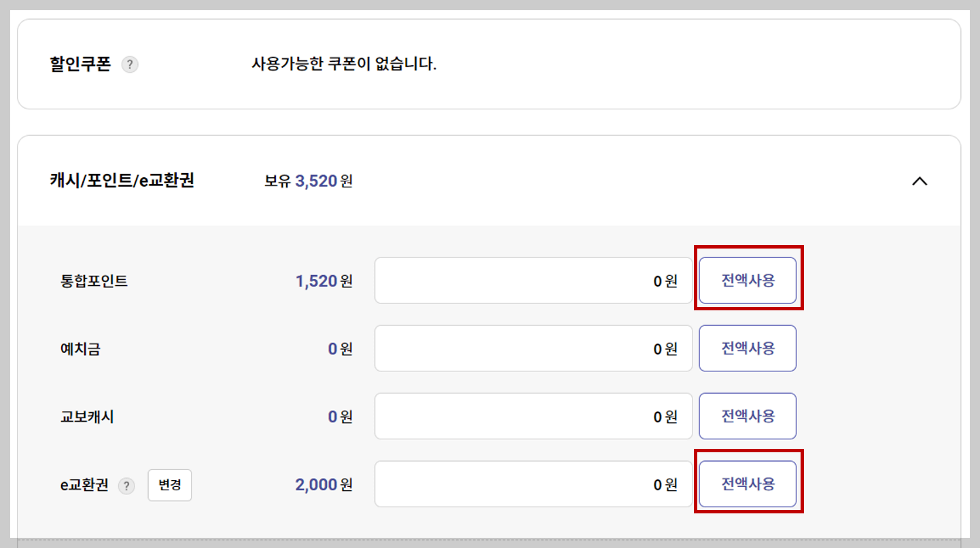Collapse the 캐시/포인트/e교환권 section chevron
The width and height of the screenshot is (980, 548).
pos(920,181)
